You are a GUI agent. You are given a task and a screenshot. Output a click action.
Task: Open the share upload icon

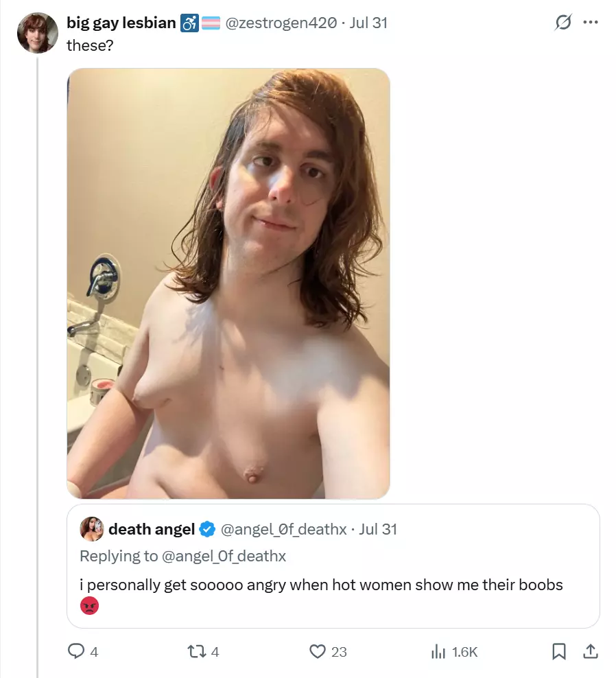(x=590, y=651)
